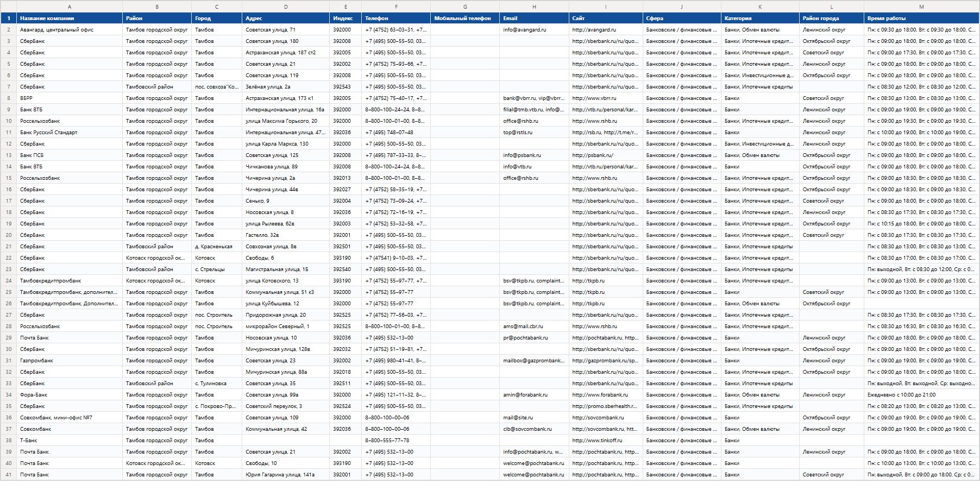Viewport: 980px width, 490px height.
Task: Select column K by its letter header
Action: click(x=760, y=7)
